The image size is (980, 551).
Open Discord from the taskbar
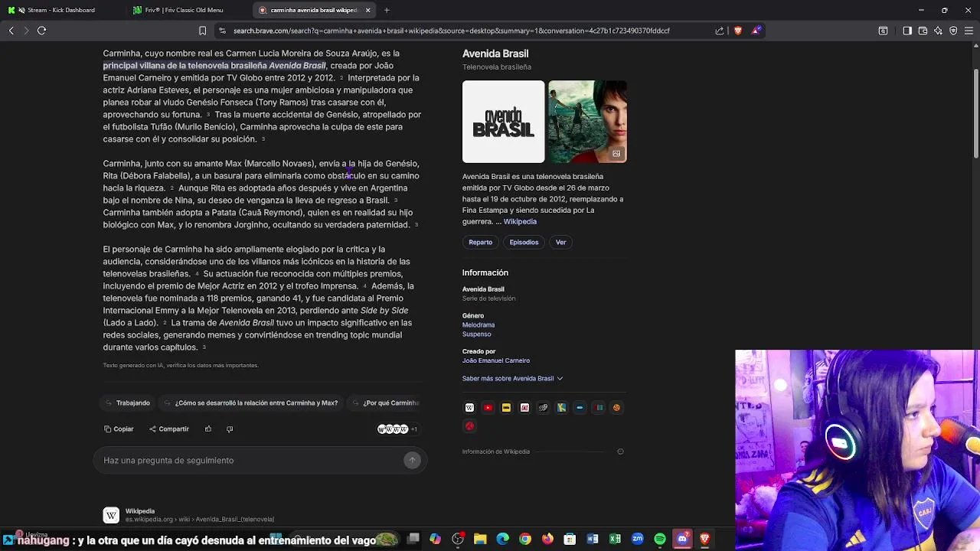click(682, 540)
